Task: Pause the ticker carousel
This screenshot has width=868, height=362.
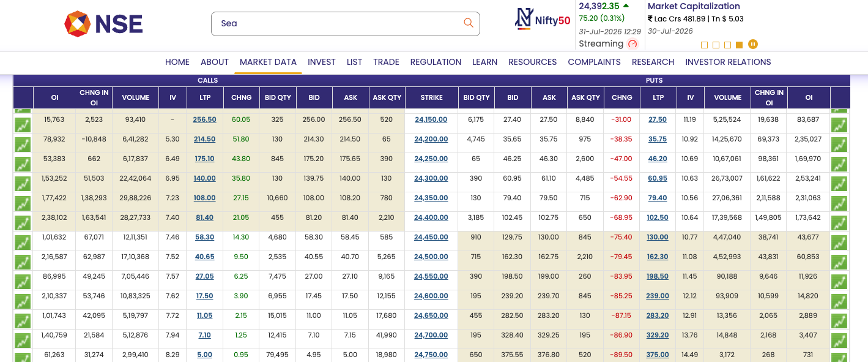Action: pyautogui.click(x=753, y=44)
